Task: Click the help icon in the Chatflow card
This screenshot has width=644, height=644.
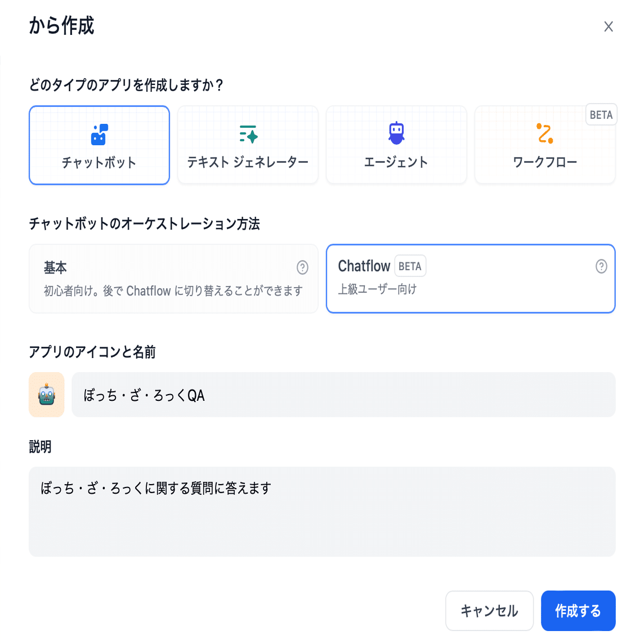Action: coord(601,266)
